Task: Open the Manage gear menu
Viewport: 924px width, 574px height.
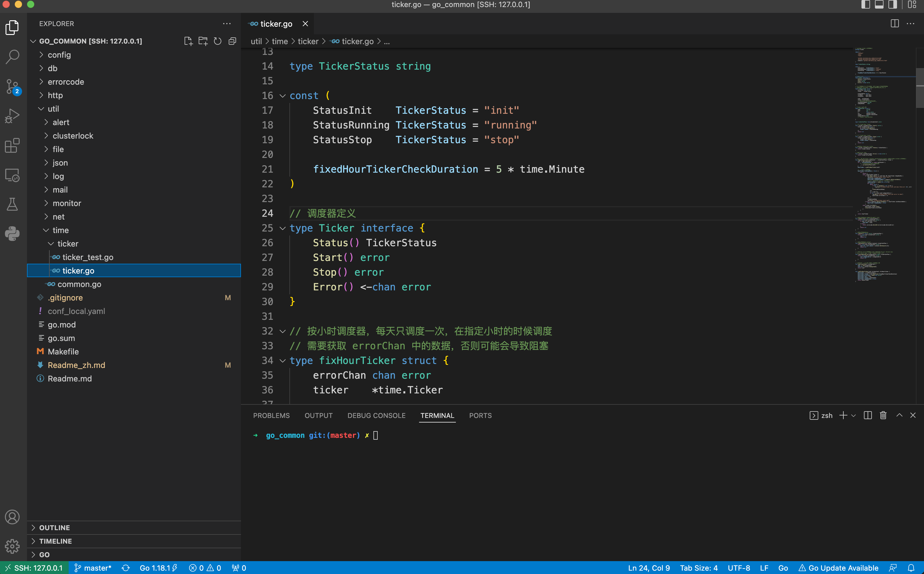Action: (x=12, y=546)
